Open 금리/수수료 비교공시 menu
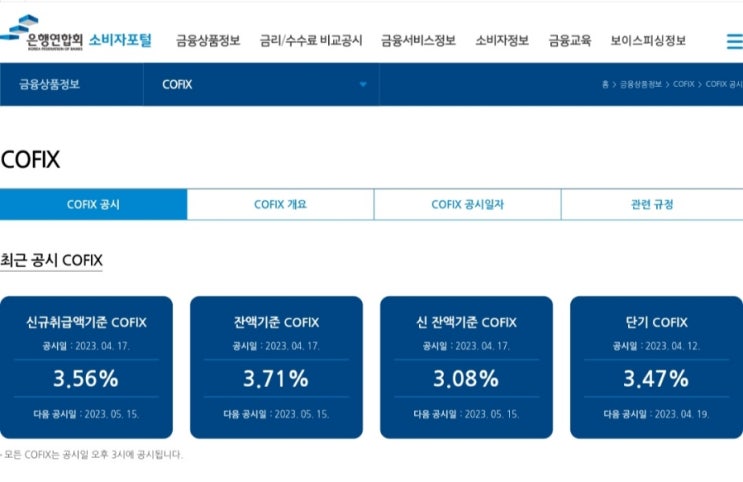The height and width of the screenshot is (482, 743). coord(311,41)
